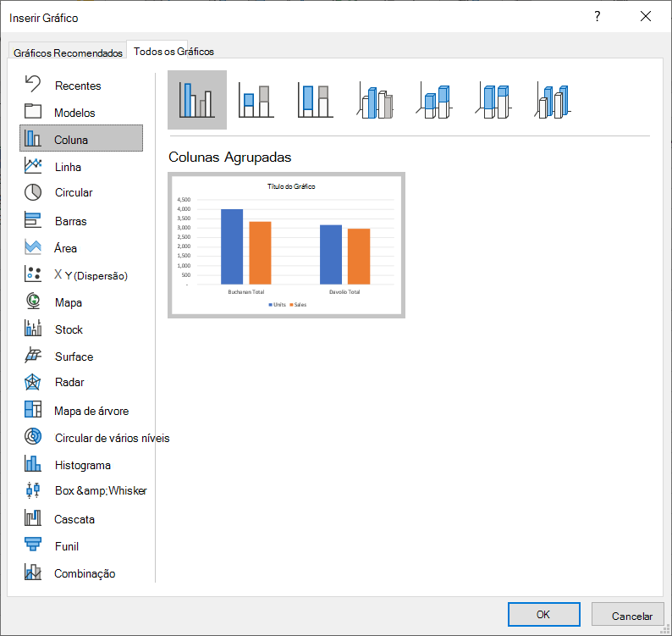Image resolution: width=672 pixels, height=636 pixels.
Task: Select the Clustered Column chart subtype icon
Action: point(197,100)
